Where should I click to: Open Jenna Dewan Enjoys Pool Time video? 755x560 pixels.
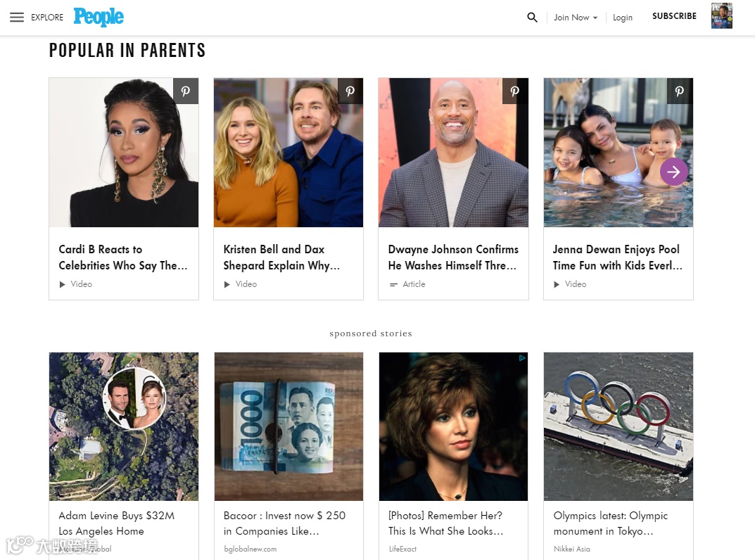pos(617,257)
